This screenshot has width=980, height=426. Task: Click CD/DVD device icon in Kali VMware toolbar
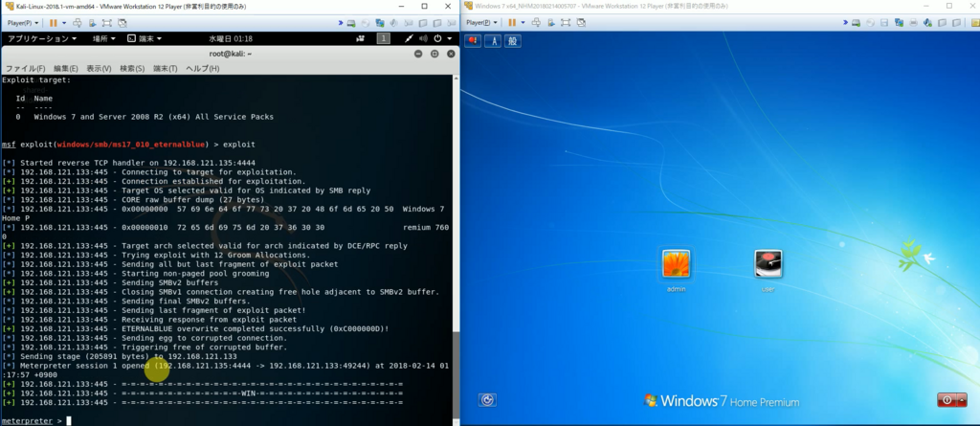366,23
